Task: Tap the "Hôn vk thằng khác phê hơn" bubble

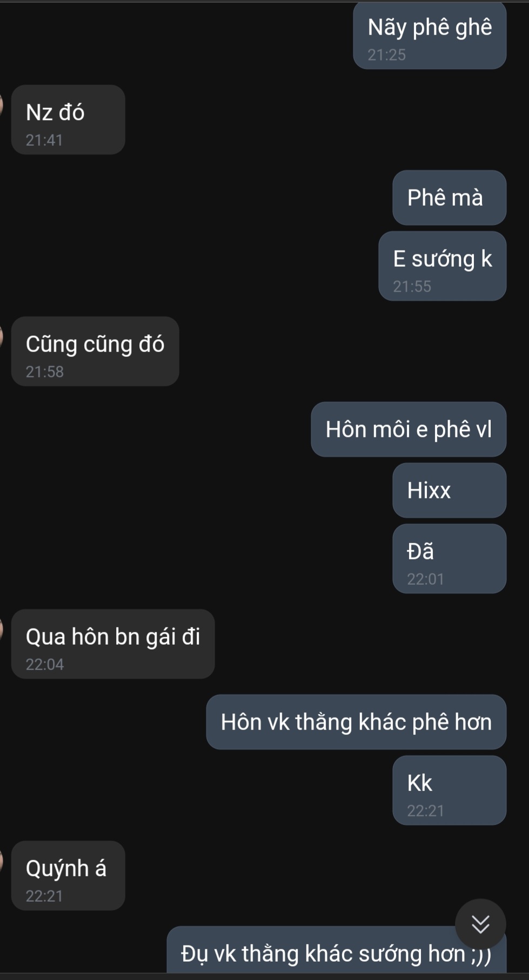Action: point(356,722)
